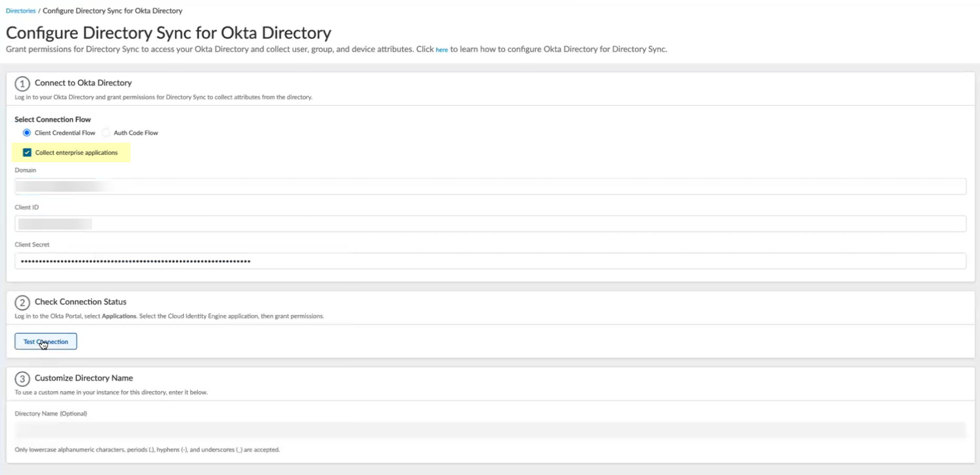Click the step 3 circle icon
This screenshot has width=980, height=475.
pos(22,379)
